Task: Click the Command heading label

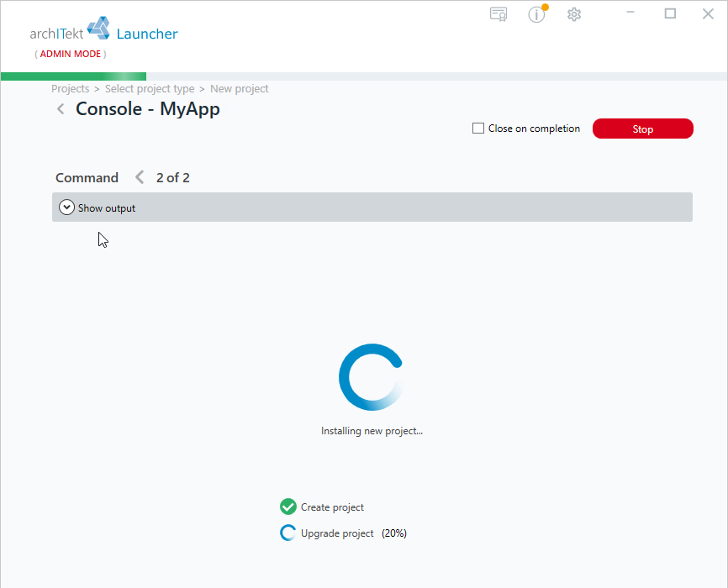Action: point(87,178)
